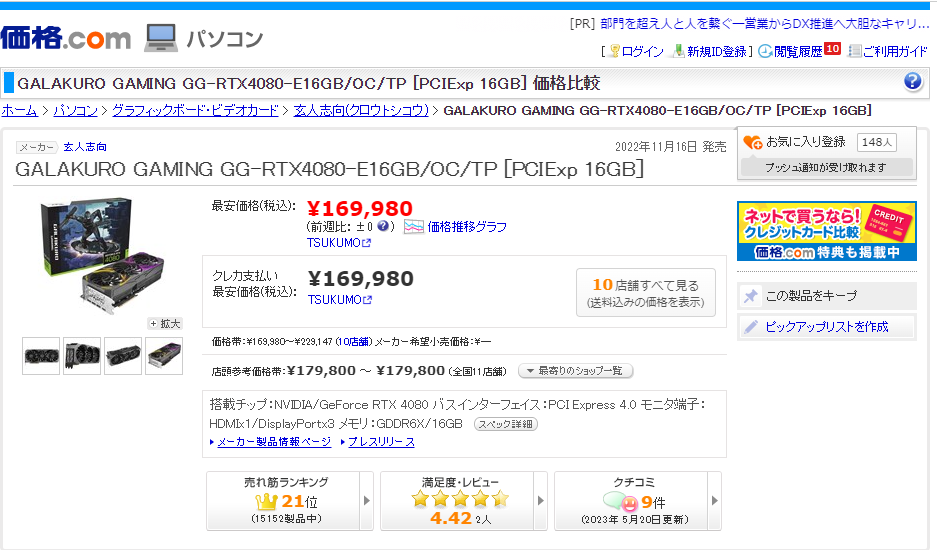Click the クチコミ speech bubble icon
The height and width of the screenshot is (550, 937).
(620, 502)
